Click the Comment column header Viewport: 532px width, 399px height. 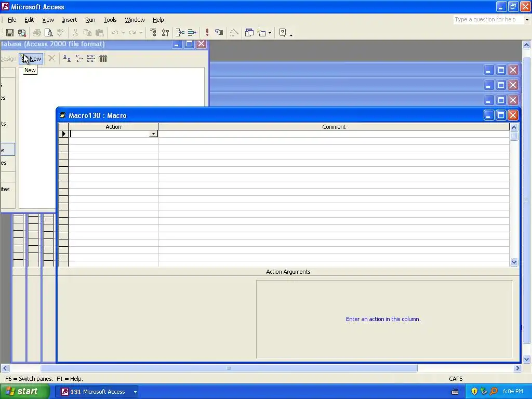pos(334,127)
